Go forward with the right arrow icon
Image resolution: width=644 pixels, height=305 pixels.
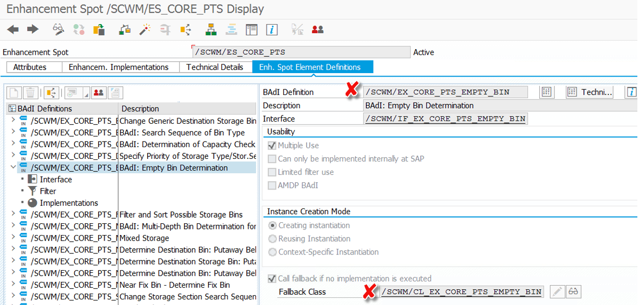click(33, 30)
